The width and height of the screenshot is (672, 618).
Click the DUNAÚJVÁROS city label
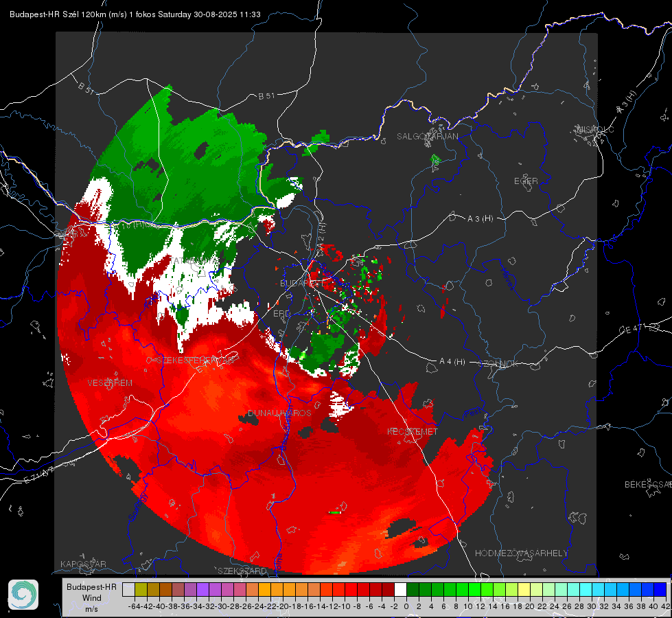tap(279, 413)
